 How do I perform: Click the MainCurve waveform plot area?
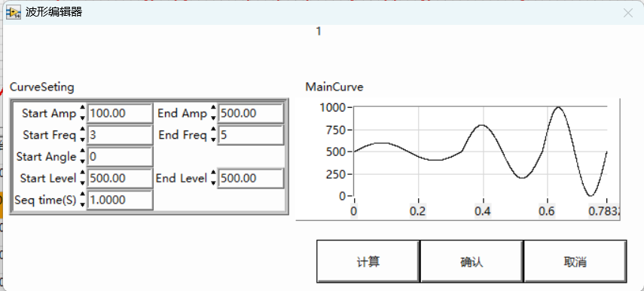(x=480, y=152)
